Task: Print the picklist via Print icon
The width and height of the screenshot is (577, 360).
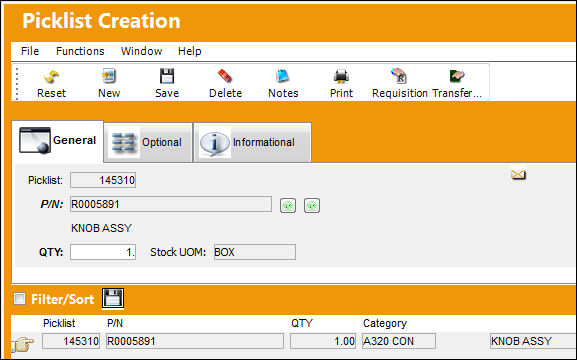Action: 341,77
